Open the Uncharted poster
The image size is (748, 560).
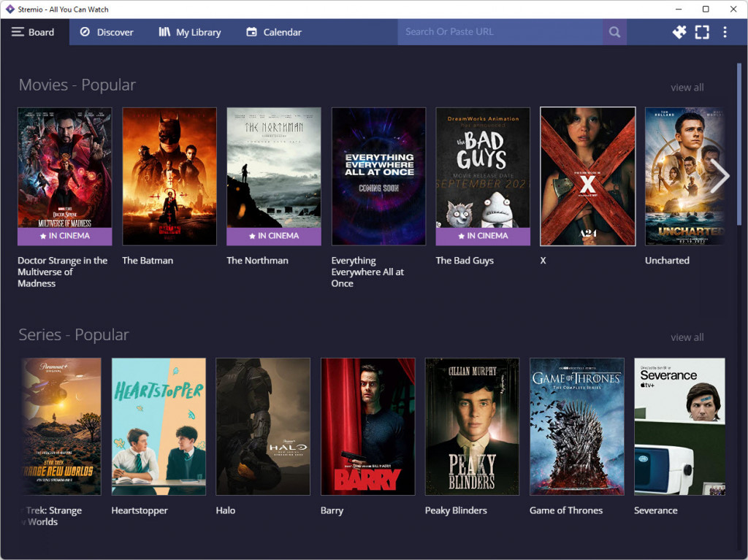coord(685,177)
